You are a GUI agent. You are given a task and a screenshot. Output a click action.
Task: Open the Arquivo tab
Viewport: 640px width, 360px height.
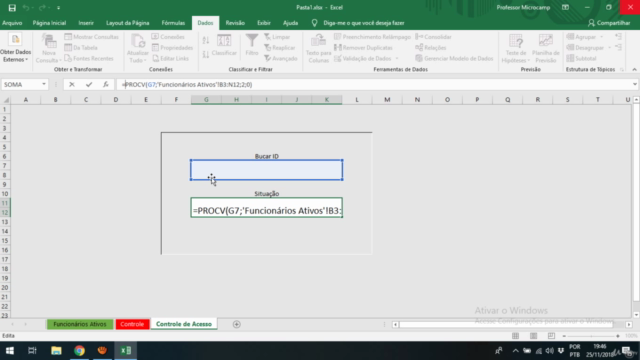click(12, 23)
